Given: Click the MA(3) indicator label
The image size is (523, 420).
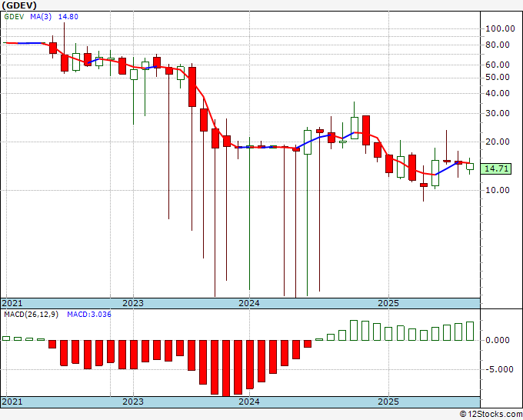Looking at the screenshot, I should click(x=41, y=16).
